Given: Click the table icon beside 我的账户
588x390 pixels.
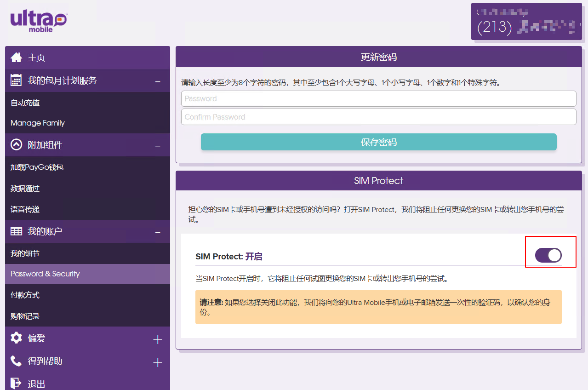Looking at the screenshot, I should (x=16, y=231).
